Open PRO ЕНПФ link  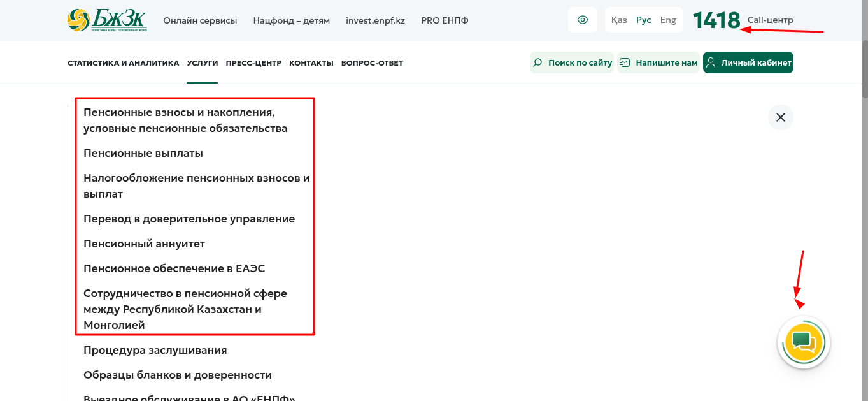pos(445,20)
